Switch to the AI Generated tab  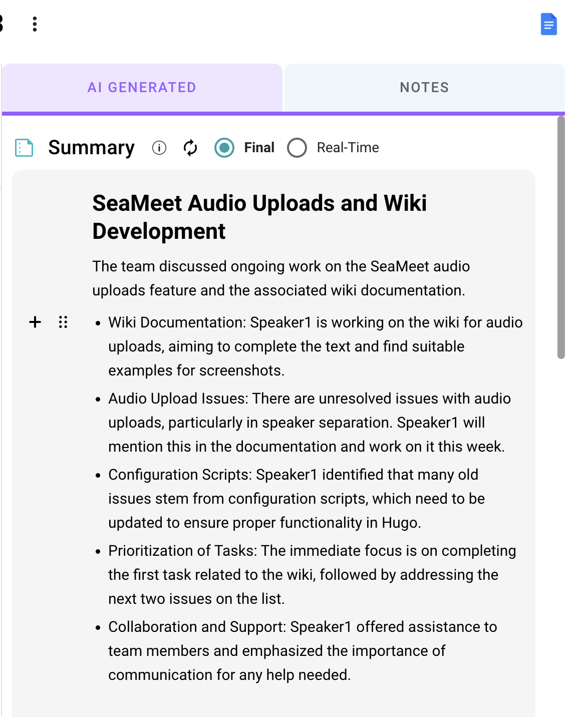[142, 88]
